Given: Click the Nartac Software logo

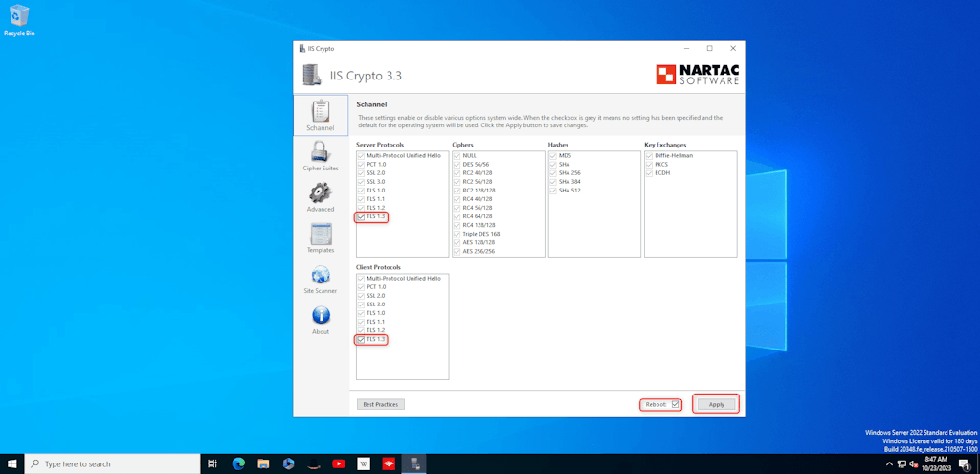Looking at the screenshot, I should [698, 75].
